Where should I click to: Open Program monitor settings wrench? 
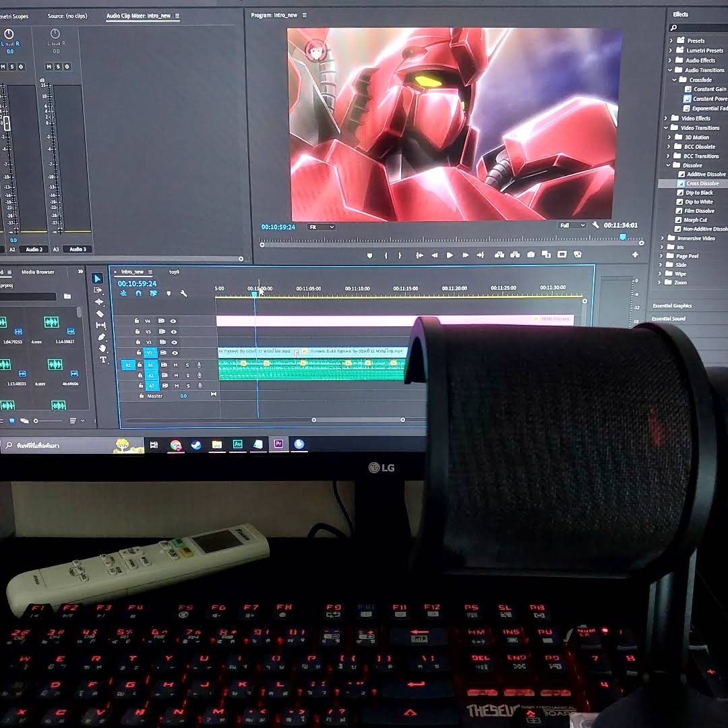[596, 225]
